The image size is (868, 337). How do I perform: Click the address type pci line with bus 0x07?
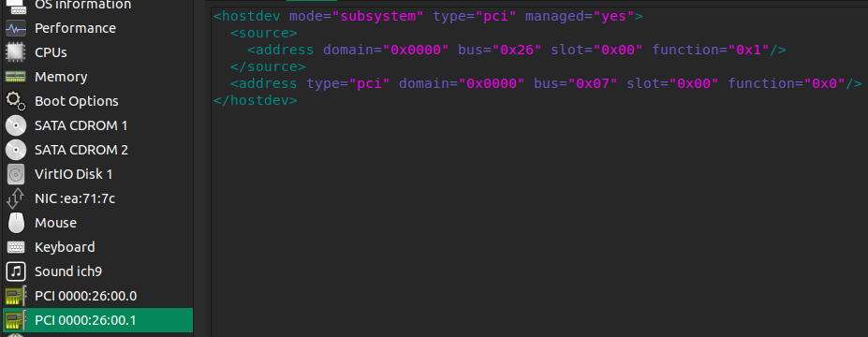pos(547,83)
